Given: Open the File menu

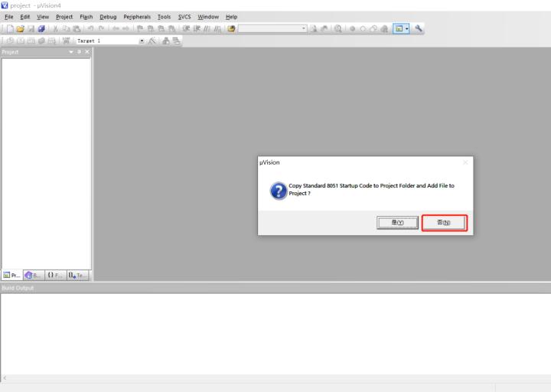Looking at the screenshot, I should 8,17.
